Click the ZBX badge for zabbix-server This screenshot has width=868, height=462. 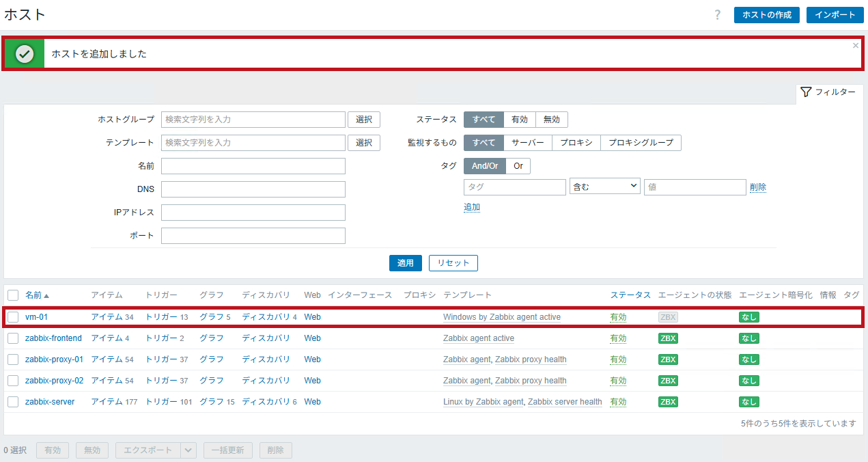pos(668,402)
